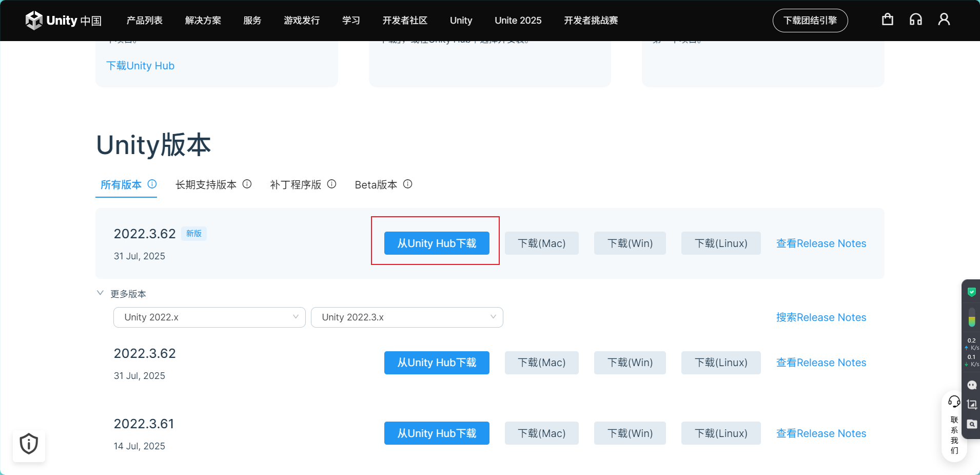Click the screenshot crop icon in side widget
The image size is (980, 475).
tap(972, 405)
